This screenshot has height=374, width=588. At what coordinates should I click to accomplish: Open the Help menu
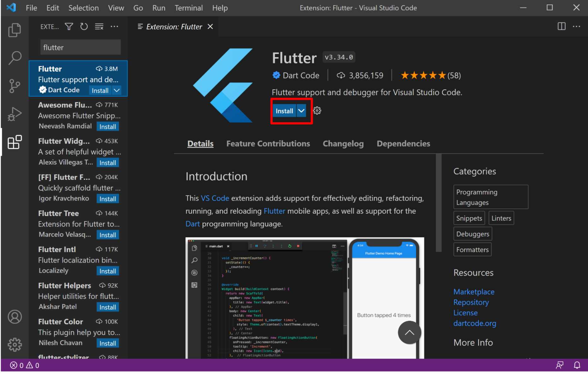click(x=220, y=8)
